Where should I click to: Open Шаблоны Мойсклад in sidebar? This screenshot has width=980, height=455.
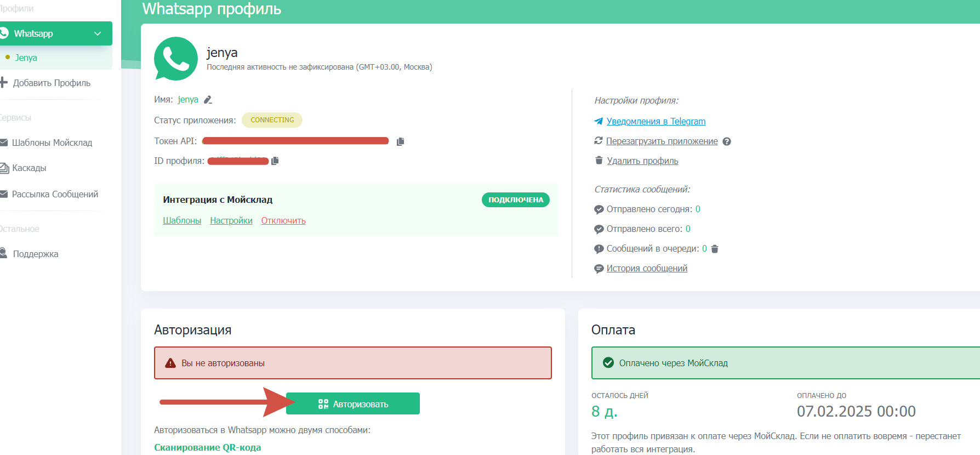pyautogui.click(x=52, y=143)
